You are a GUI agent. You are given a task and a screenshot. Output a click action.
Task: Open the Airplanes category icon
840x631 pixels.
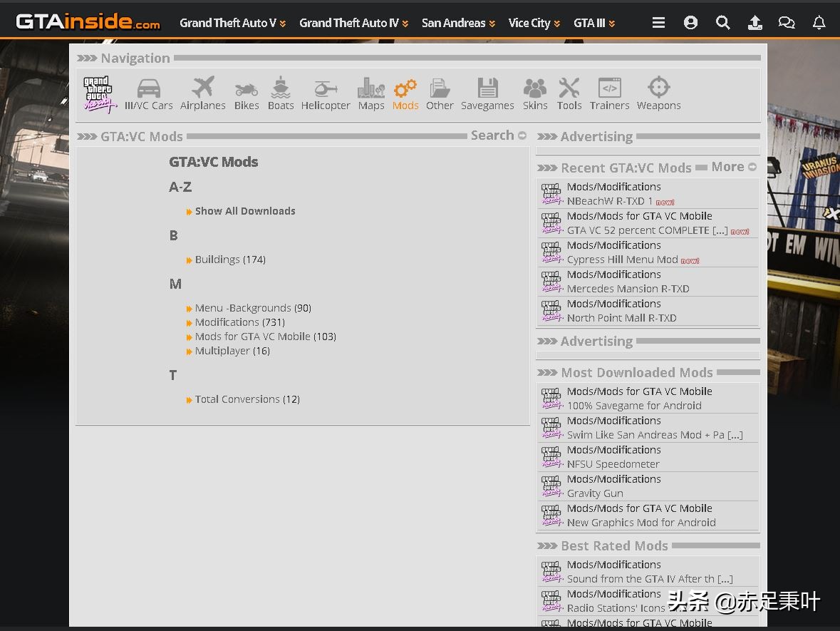pos(202,89)
